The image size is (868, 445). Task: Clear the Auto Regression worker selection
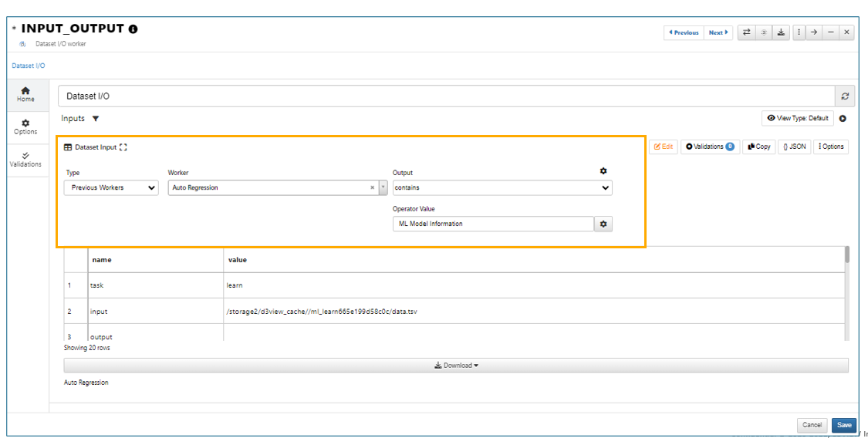(x=372, y=187)
